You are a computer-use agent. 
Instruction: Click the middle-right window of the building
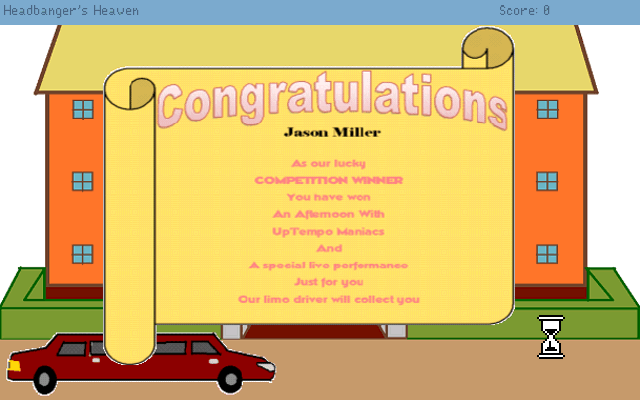coord(547,181)
